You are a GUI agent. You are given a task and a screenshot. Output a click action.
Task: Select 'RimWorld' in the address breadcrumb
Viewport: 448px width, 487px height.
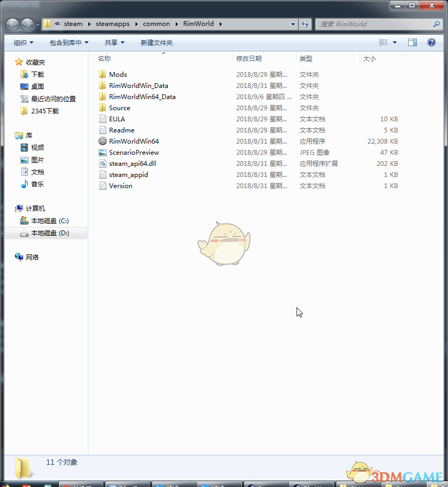198,24
